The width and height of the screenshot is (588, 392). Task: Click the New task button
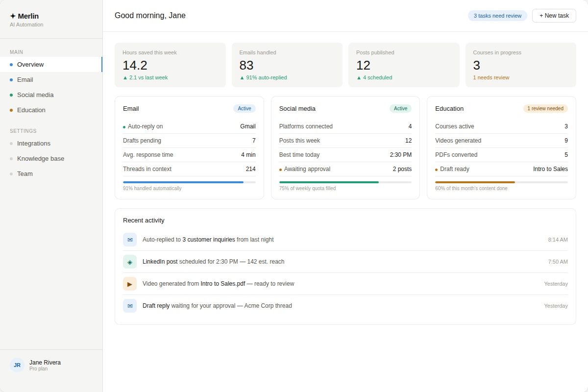[554, 15]
